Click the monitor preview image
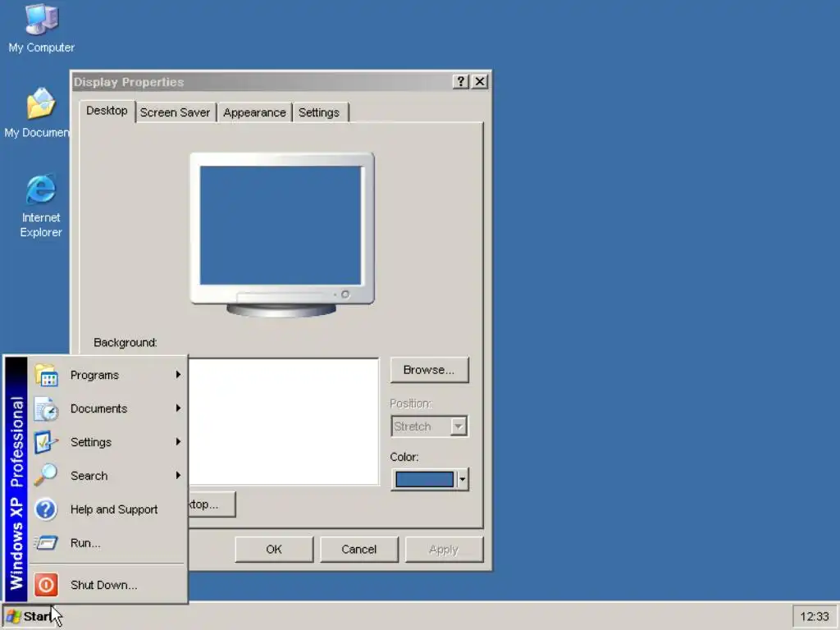Viewport: 840px width, 630px height. click(x=282, y=235)
